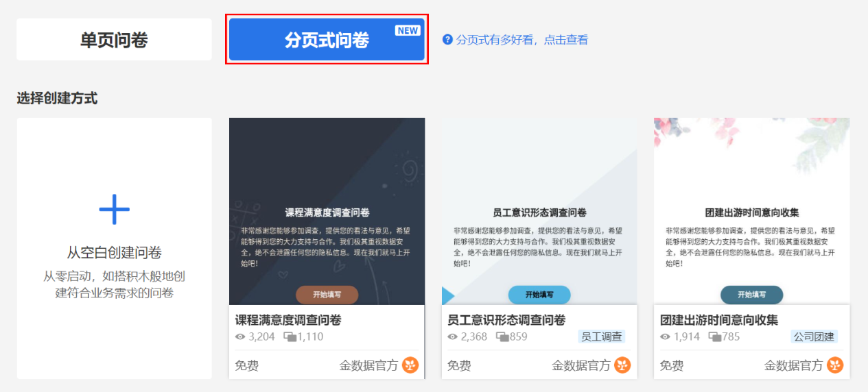Click the eye views icon beside 1,914
The height and width of the screenshot is (392, 868).
click(x=665, y=337)
